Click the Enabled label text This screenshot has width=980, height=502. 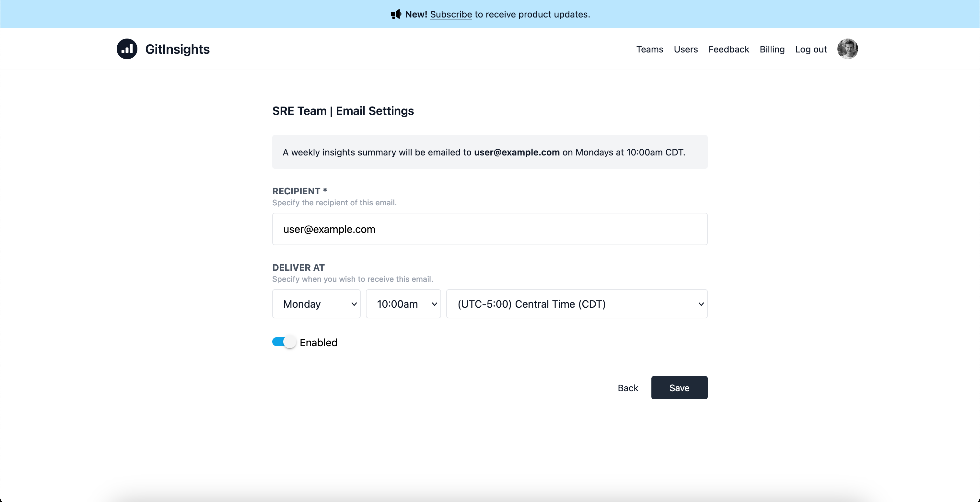pos(319,342)
